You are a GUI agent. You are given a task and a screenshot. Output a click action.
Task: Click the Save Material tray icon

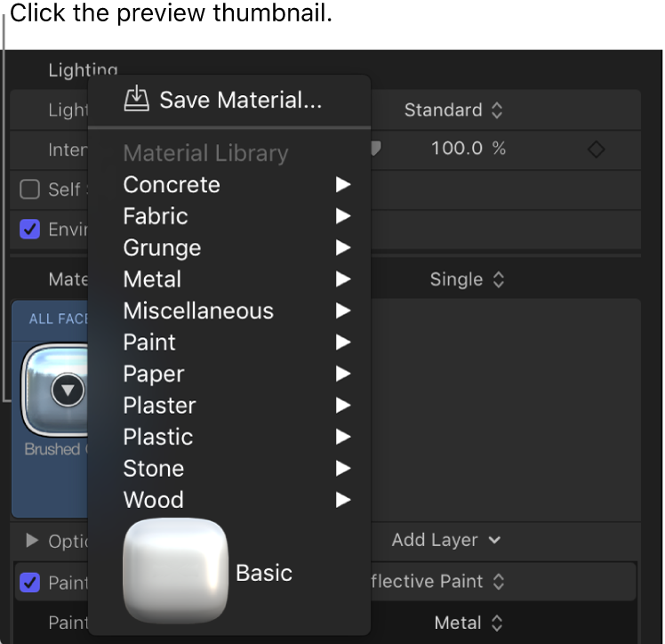click(x=136, y=98)
